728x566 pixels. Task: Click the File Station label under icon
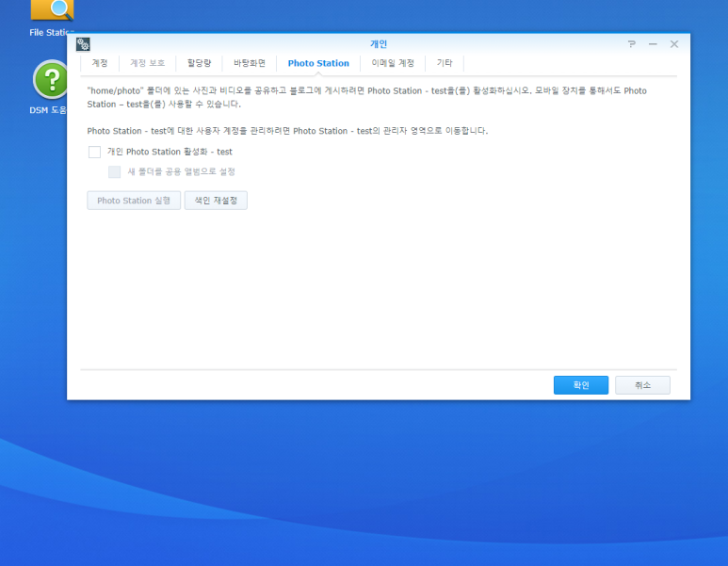[x=52, y=33]
